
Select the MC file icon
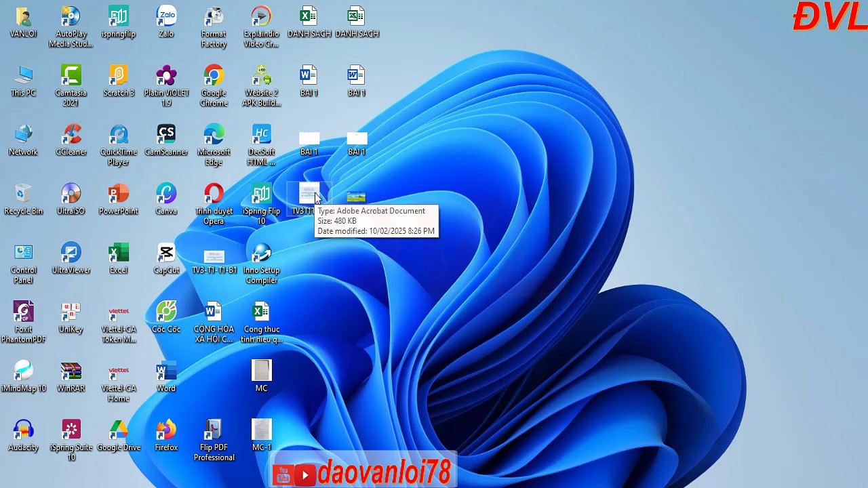pyautogui.click(x=261, y=370)
